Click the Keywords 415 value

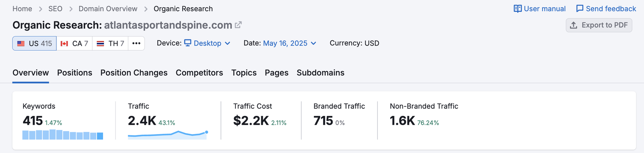pyautogui.click(x=33, y=120)
